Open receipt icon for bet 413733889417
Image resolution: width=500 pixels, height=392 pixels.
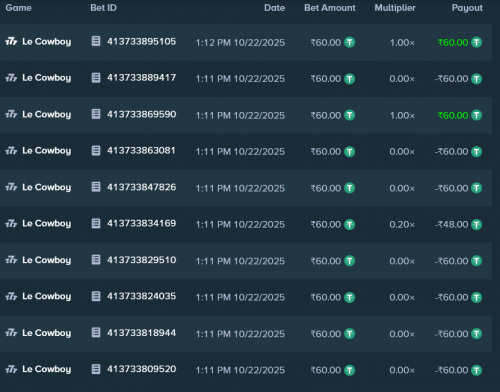click(x=96, y=78)
